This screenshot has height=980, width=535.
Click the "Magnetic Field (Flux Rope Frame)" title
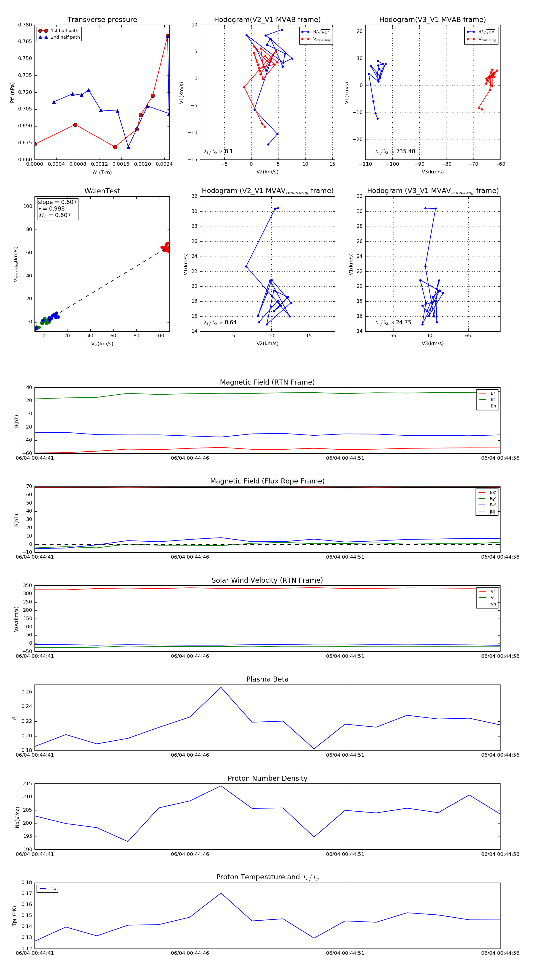click(x=267, y=481)
